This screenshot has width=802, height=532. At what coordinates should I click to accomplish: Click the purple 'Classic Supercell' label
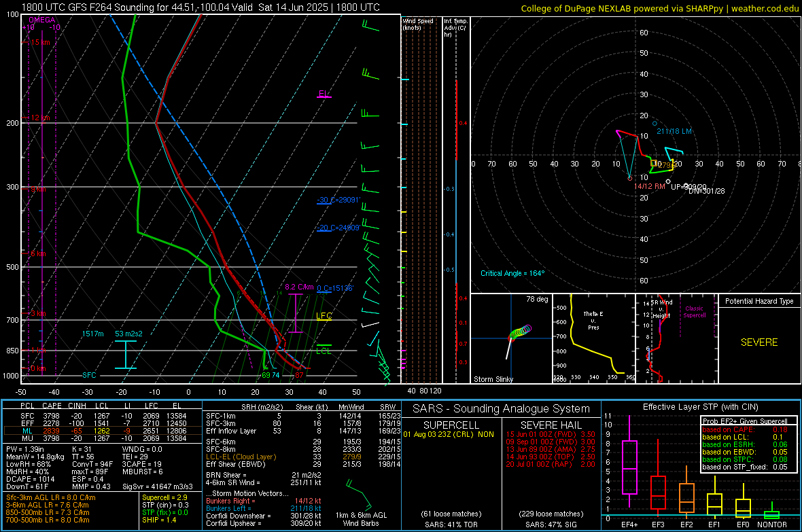click(x=695, y=312)
